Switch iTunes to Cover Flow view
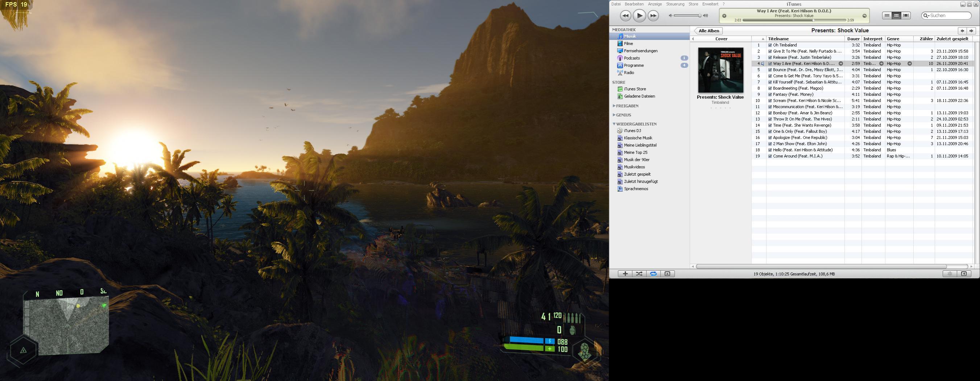 pyautogui.click(x=906, y=16)
